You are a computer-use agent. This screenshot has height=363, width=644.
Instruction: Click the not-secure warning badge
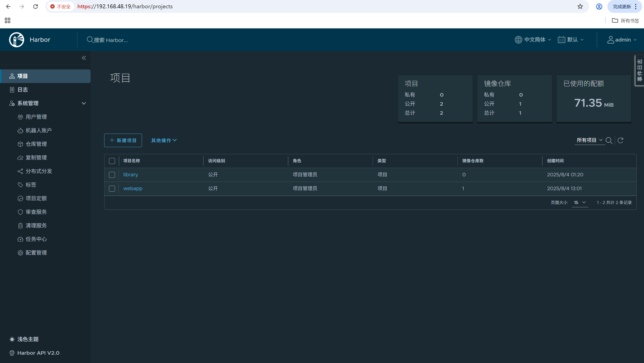(60, 7)
